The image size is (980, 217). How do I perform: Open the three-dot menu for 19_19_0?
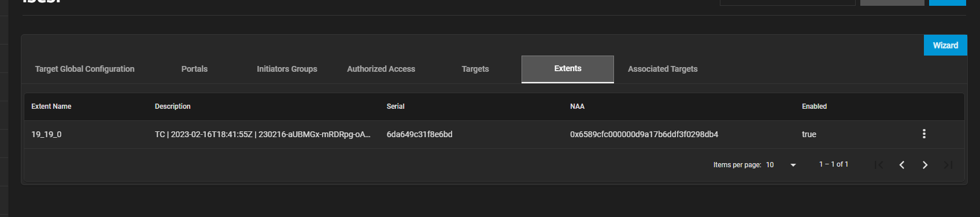(924, 134)
